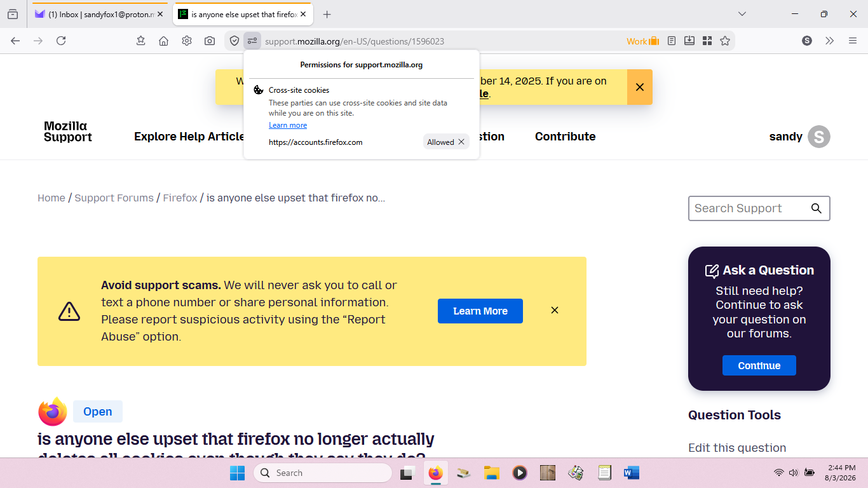Viewport: 868px width, 488px height.
Task: Go to the Support Forums breadcrumb
Action: [114, 198]
